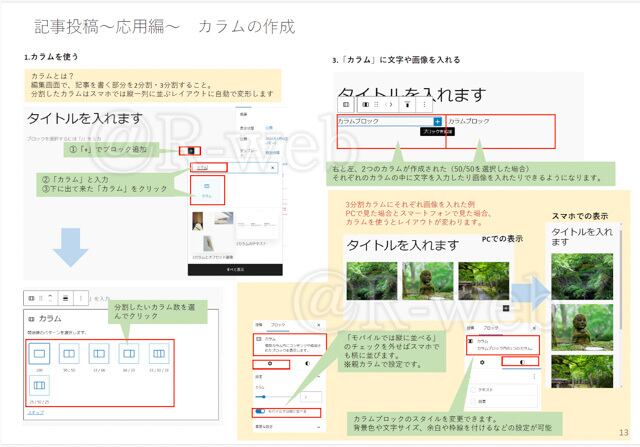
Task: Click the placeholder text ブロックを選択するには「/」を入力
Action: (64, 139)
